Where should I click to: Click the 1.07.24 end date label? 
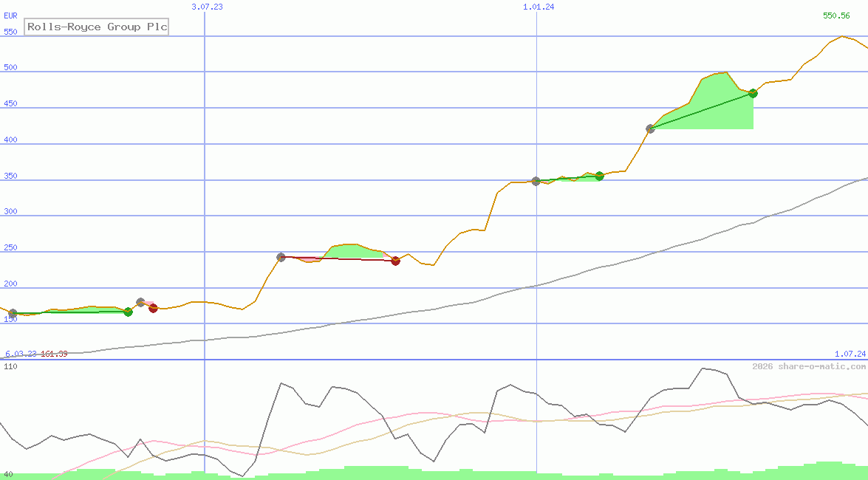(850, 354)
